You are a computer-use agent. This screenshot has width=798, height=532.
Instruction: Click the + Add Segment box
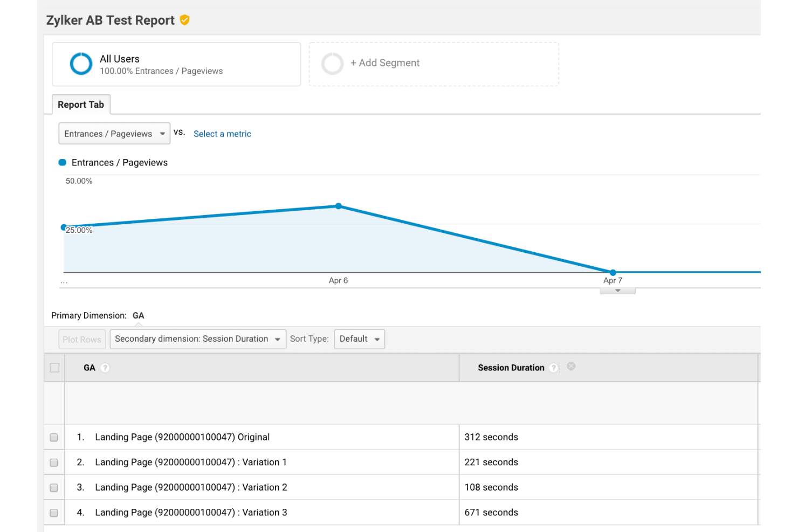[434, 64]
